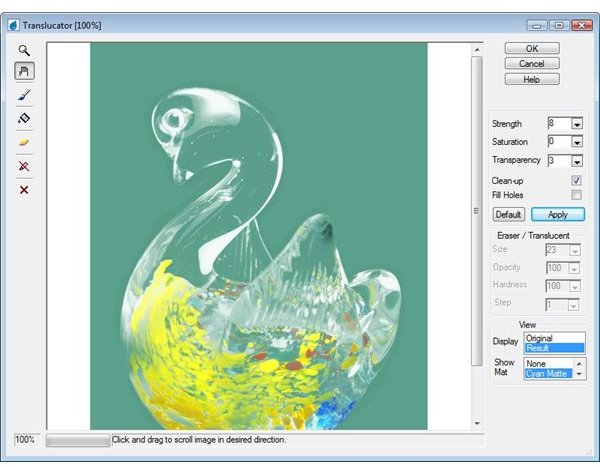Expand the eraser Size dropdown
The height and width of the screenshot is (466, 600).
click(574, 251)
